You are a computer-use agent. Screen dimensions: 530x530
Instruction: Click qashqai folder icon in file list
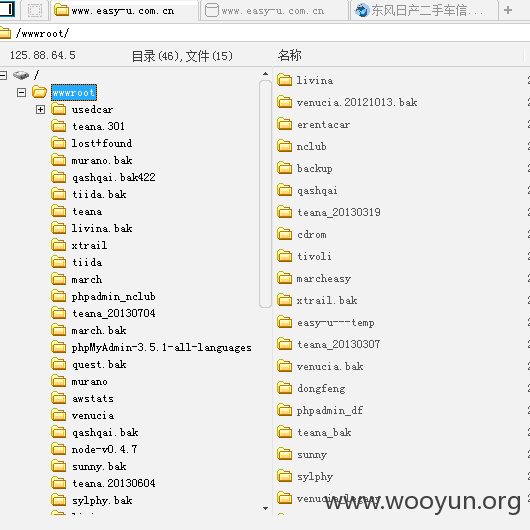tap(285, 190)
